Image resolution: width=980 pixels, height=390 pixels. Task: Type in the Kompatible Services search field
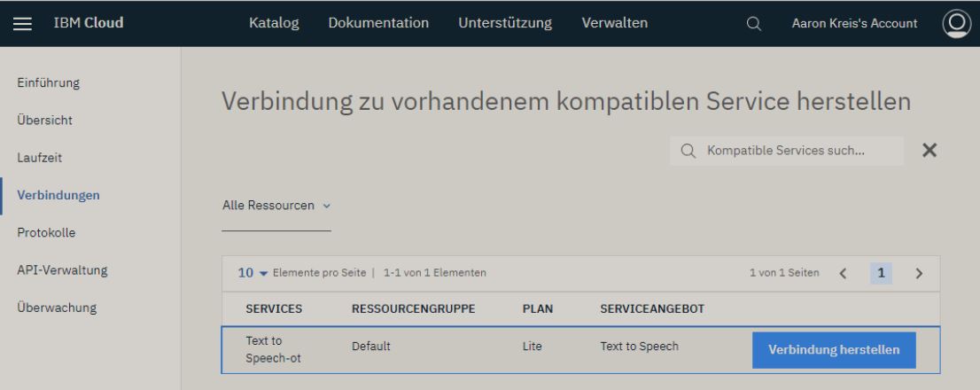coord(797,151)
